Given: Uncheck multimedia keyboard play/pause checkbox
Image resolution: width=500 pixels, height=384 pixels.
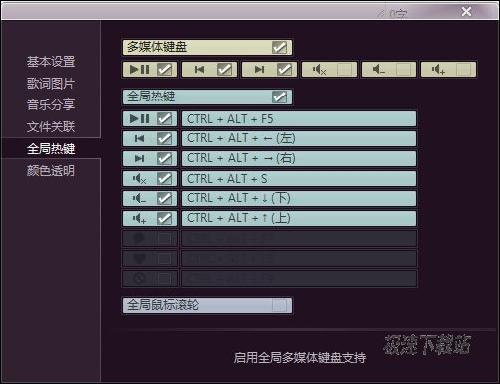Looking at the screenshot, I should pyautogui.click(x=164, y=70).
